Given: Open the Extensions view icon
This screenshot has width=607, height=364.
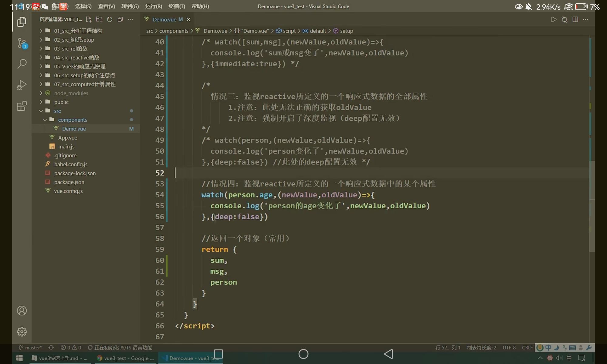Looking at the screenshot, I should click(x=22, y=106).
